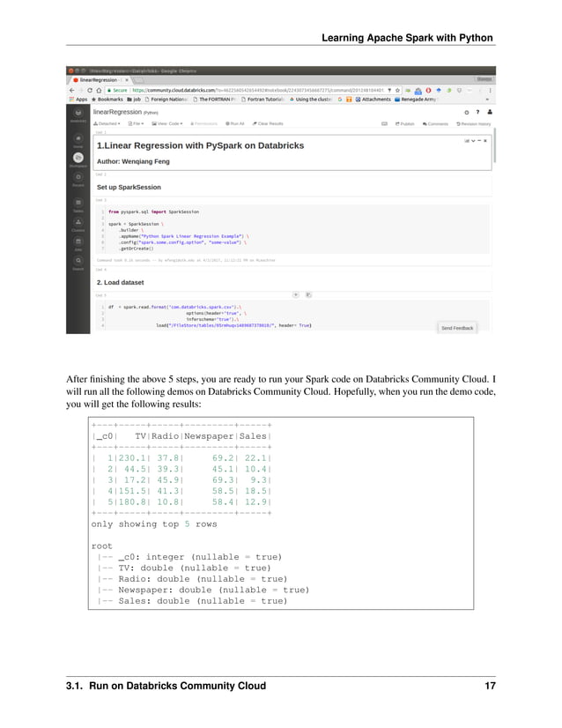
Task: Click the green Secure lock indicator
Action: coord(117,90)
